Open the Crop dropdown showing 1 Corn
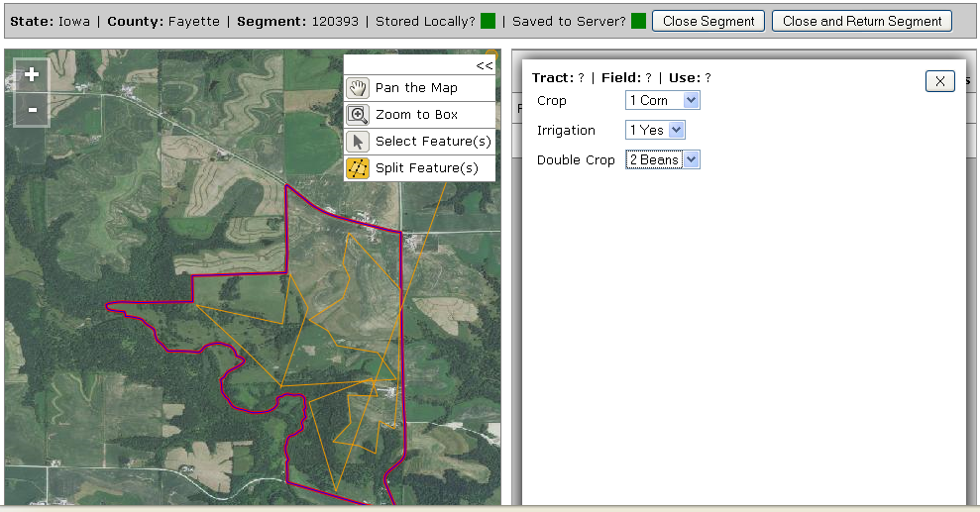Image resolution: width=980 pixels, height=512 pixels. 663,101
